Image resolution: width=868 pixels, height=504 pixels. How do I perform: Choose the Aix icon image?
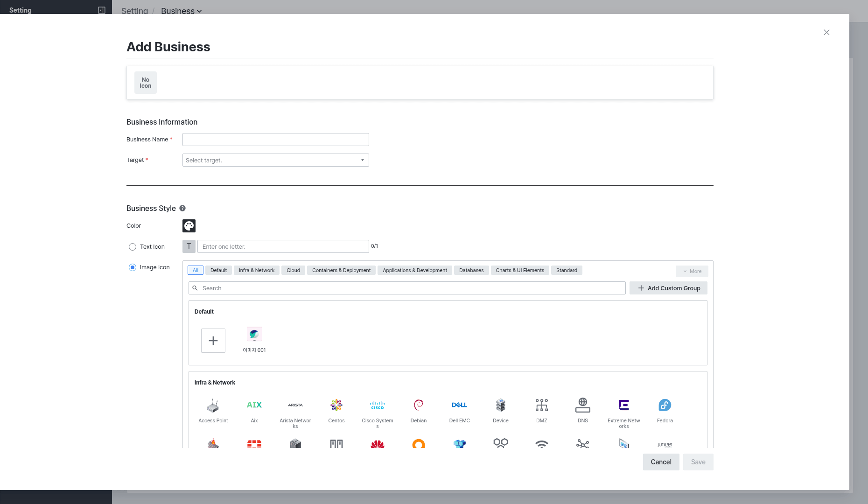coord(254,405)
